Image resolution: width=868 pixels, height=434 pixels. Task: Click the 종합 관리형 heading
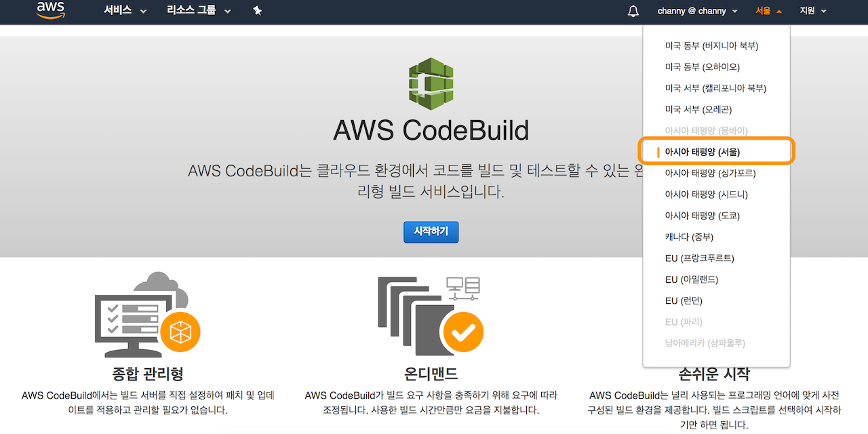pos(148,374)
